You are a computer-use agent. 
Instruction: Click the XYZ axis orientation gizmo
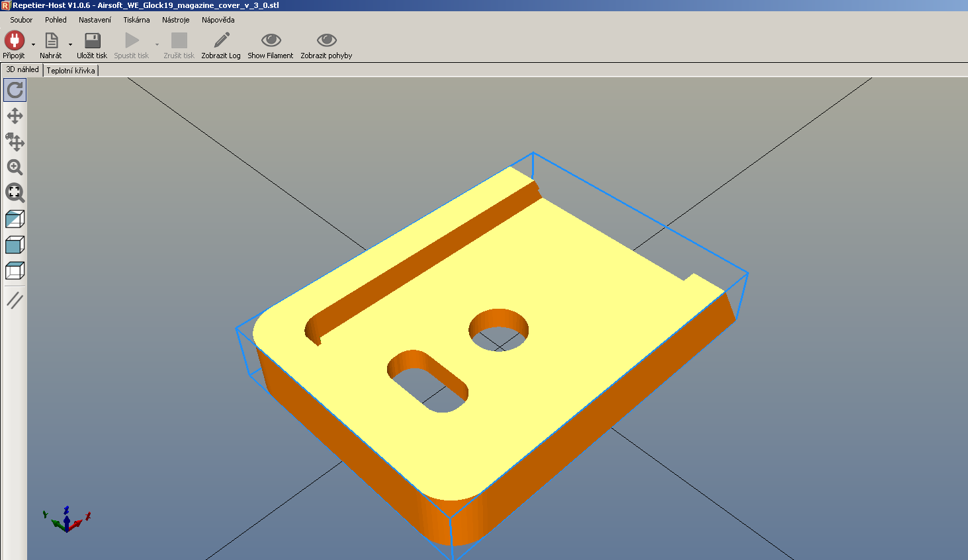[x=66, y=519]
